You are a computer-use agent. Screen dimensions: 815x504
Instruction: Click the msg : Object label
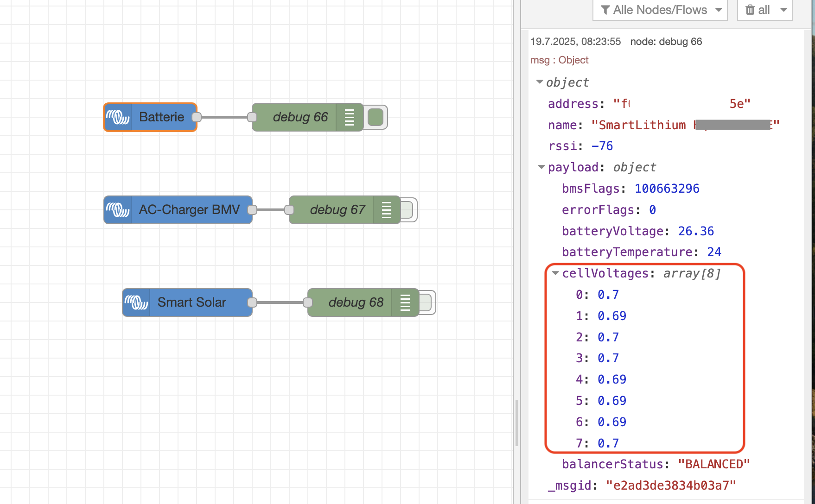tap(559, 60)
